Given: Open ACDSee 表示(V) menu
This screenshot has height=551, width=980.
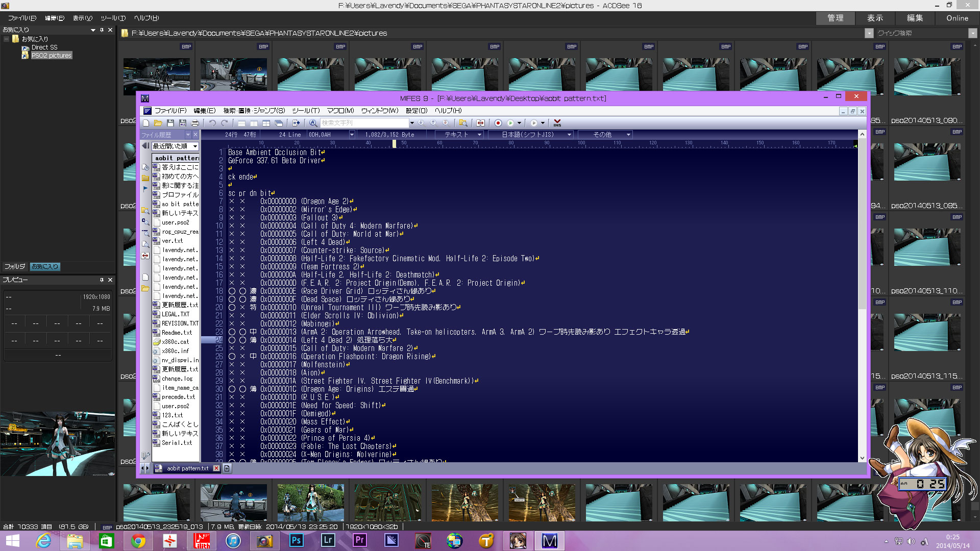Looking at the screenshot, I should coord(83,18).
